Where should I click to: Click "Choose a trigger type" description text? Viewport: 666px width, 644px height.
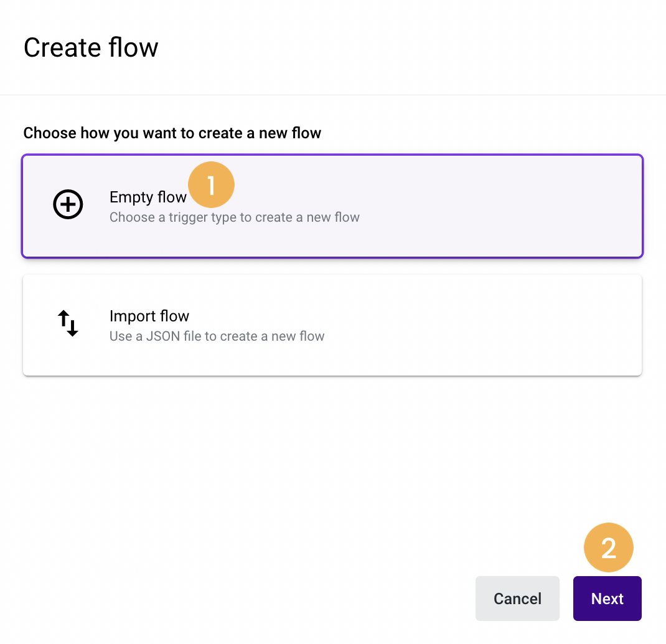click(235, 217)
